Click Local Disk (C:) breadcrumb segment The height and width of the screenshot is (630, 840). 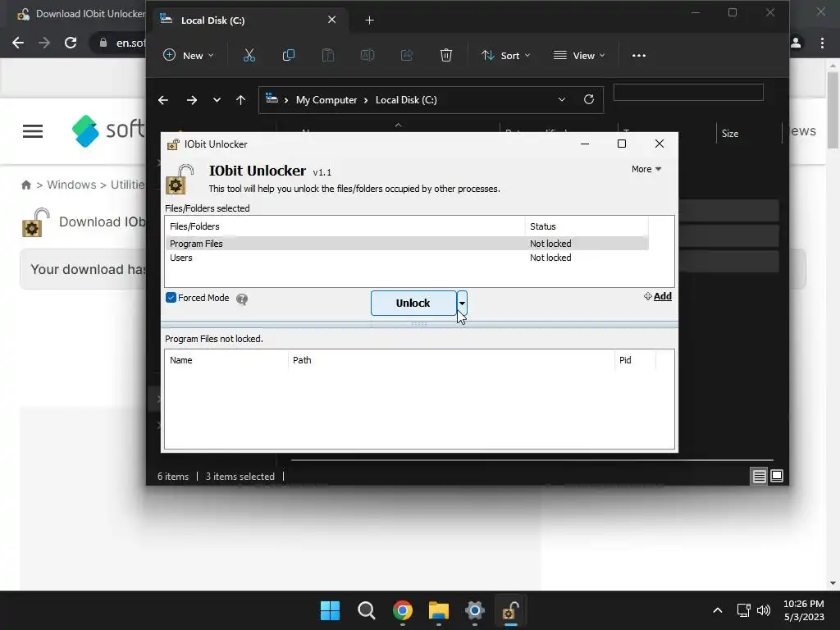coord(406,99)
